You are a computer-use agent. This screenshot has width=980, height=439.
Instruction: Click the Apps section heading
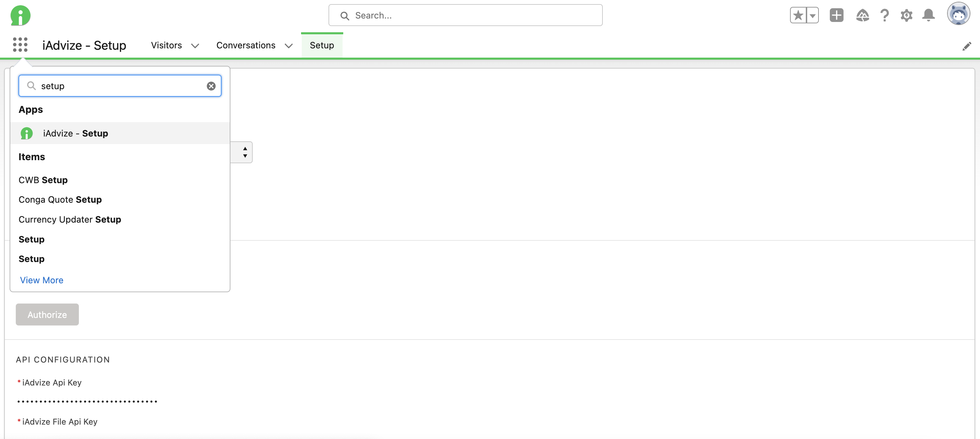click(31, 109)
